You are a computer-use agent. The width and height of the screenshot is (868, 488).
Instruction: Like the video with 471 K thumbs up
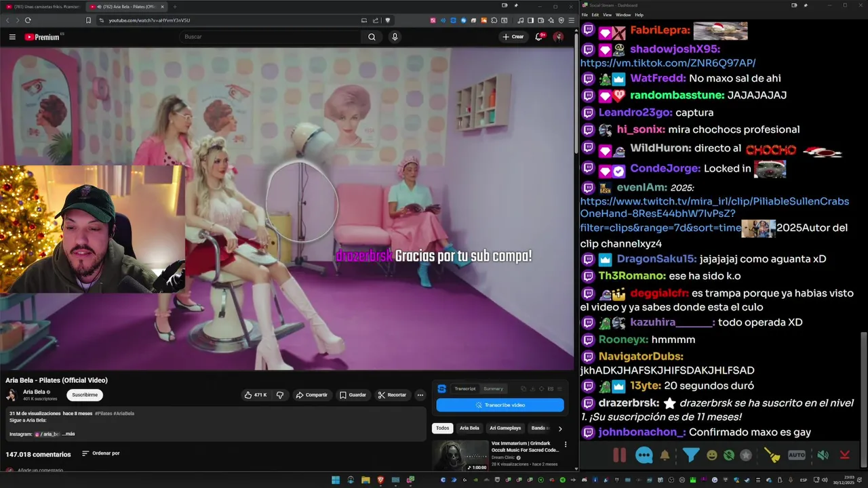click(x=256, y=395)
